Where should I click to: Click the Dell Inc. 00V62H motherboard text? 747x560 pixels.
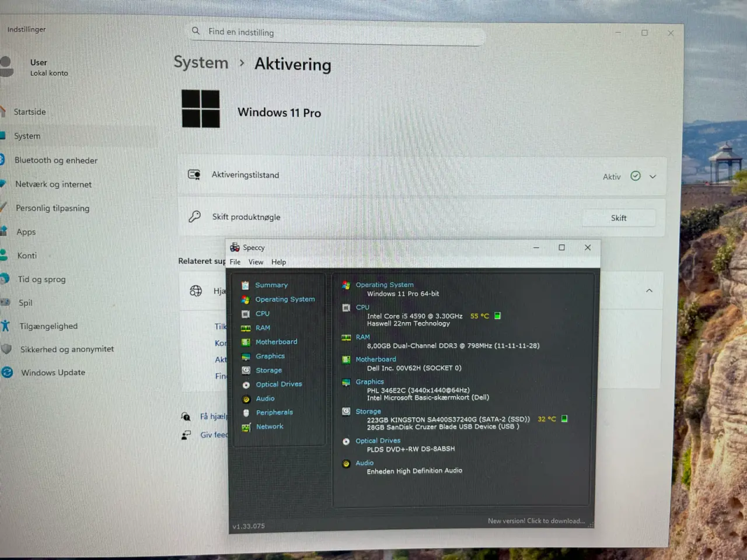click(x=414, y=368)
